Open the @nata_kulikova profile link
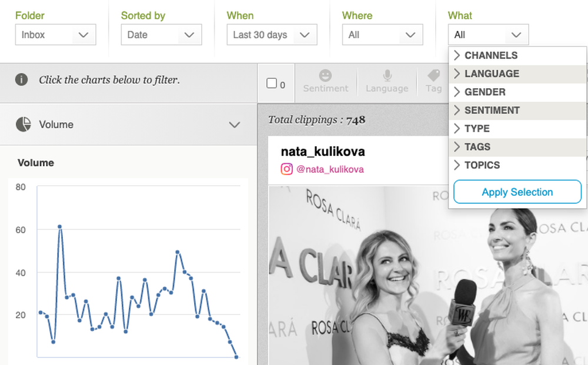The width and height of the screenshot is (588, 365). click(330, 169)
